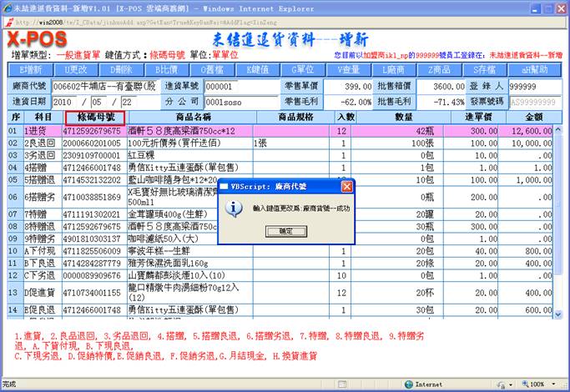Click the 確定 button in the dialog

285,230
